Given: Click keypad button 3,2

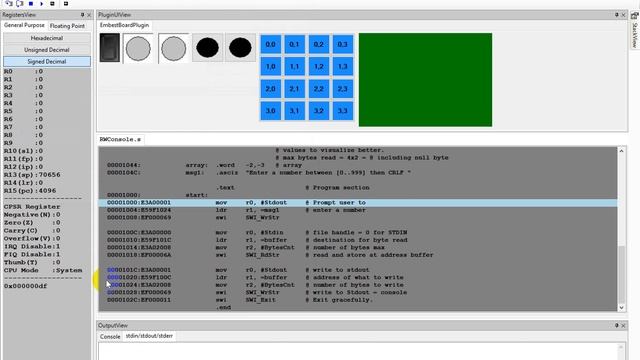Looking at the screenshot, I should pyautogui.click(x=318, y=111).
